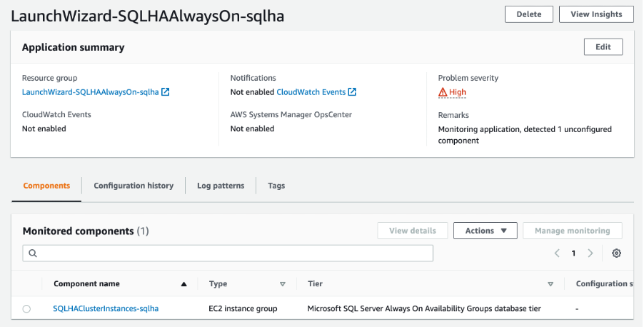This screenshot has height=327, width=644.
Task: Select the SQLHAClusterInstances-sqlha radio button
Action: click(x=26, y=309)
